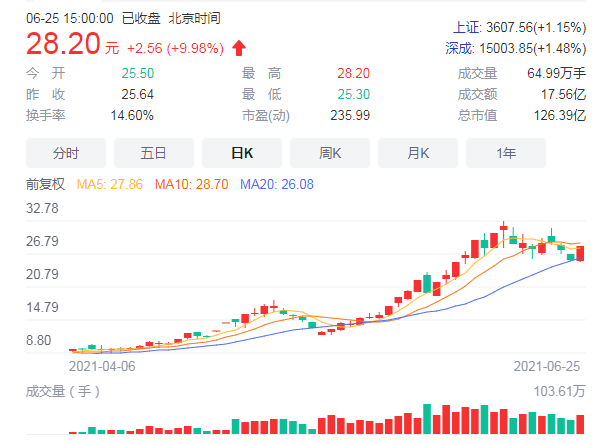
Task: Open the 深成 index quote link
Action: [459, 49]
